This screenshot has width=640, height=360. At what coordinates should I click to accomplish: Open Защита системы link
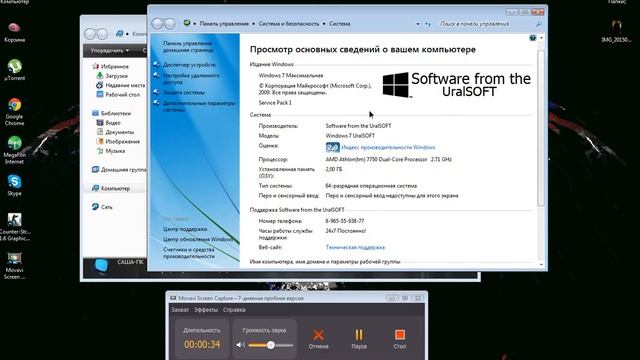(x=184, y=92)
